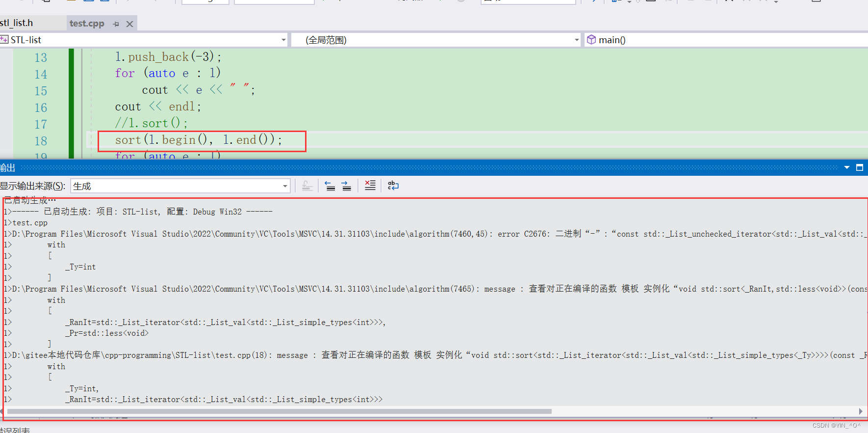The image size is (868, 433).
Task: Click the 'for (auto e : l)' code line 14
Action: point(168,73)
